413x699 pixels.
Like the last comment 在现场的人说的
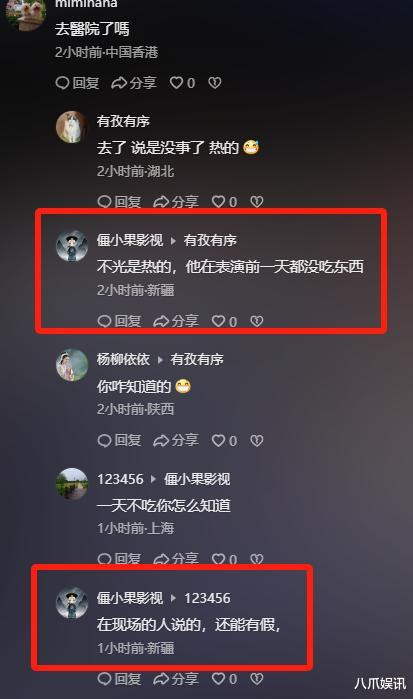(224, 679)
